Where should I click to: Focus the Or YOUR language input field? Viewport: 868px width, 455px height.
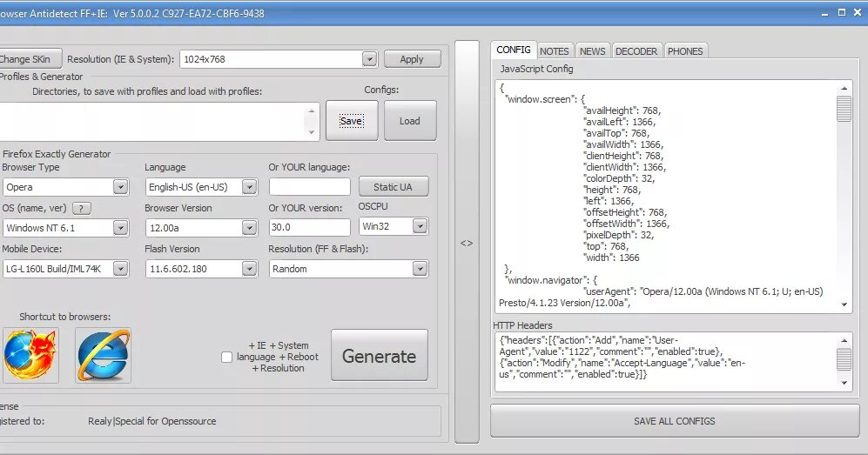tap(309, 187)
